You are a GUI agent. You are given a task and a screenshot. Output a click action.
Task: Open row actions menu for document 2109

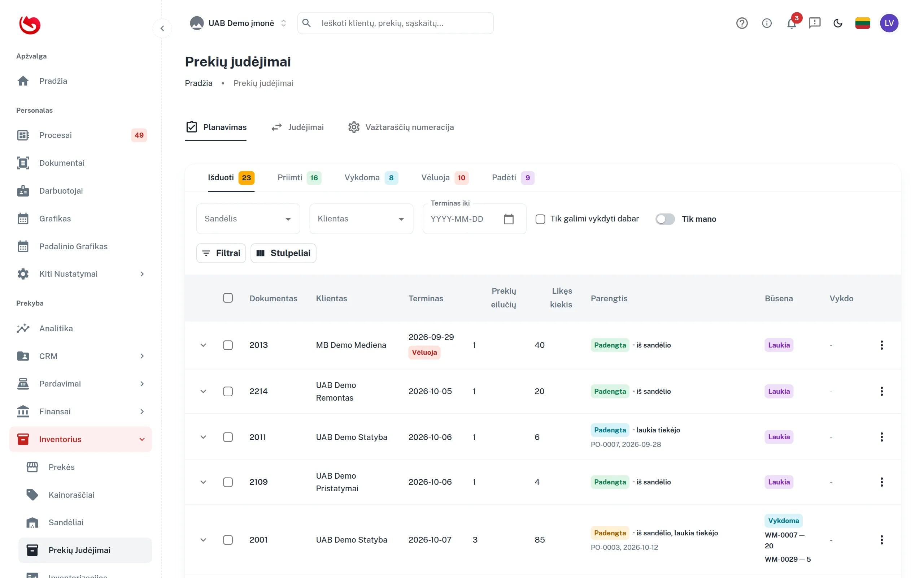tap(881, 482)
